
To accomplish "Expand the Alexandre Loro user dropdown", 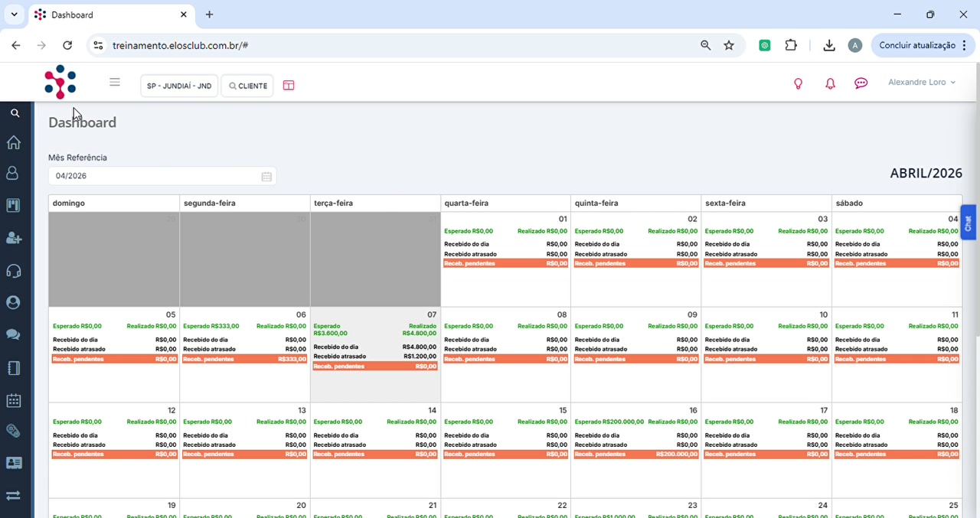I will [922, 83].
